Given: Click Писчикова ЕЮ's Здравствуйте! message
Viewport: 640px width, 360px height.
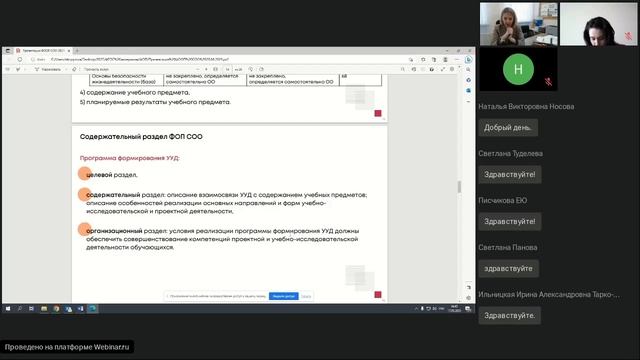Looking at the screenshot, I should pyautogui.click(x=510, y=221).
